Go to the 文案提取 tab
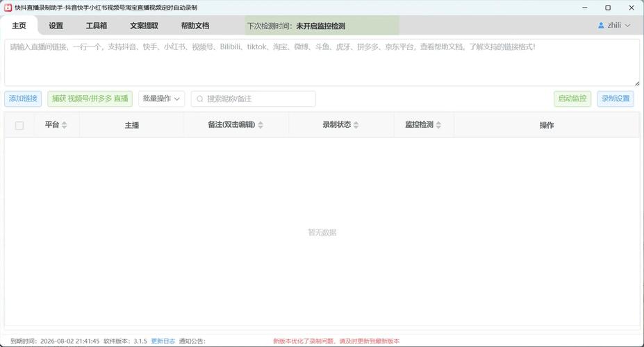This screenshot has height=347, width=644. click(x=145, y=26)
